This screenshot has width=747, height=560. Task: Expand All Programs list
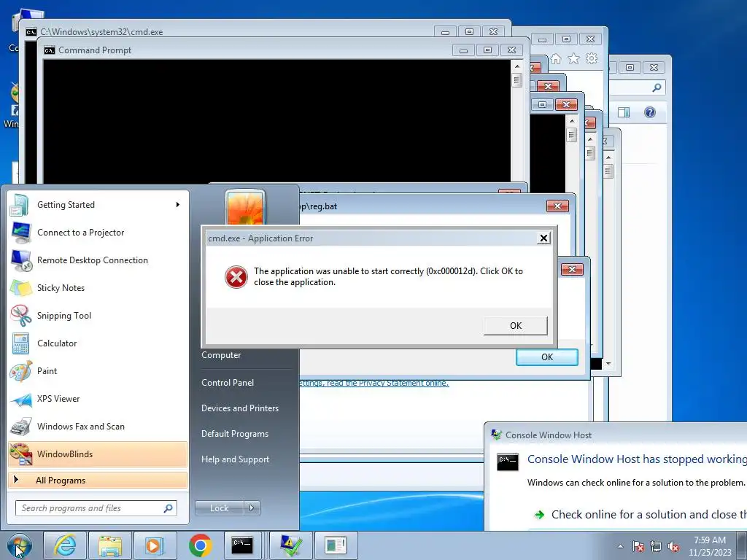[98, 480]
